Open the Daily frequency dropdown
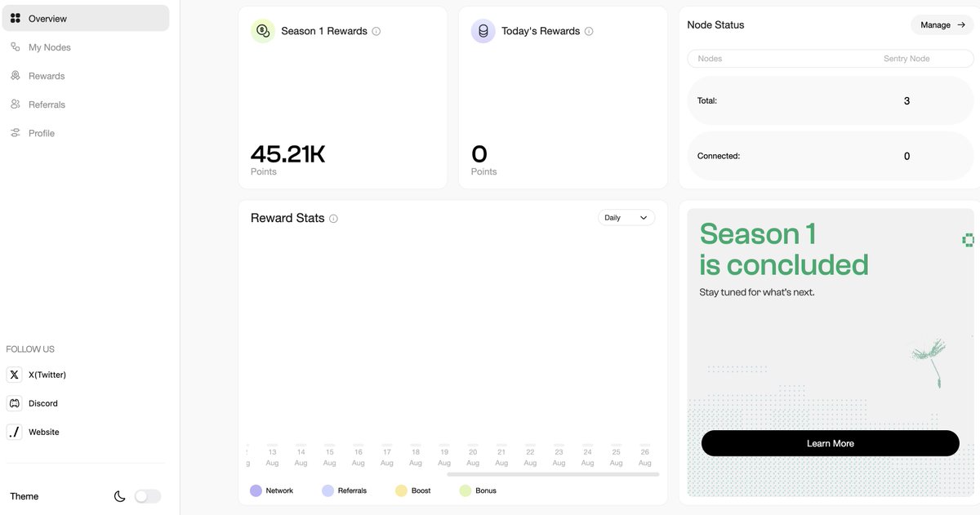Image resolution: width=980 pixels, height=515 pixels. pos(626,218)
